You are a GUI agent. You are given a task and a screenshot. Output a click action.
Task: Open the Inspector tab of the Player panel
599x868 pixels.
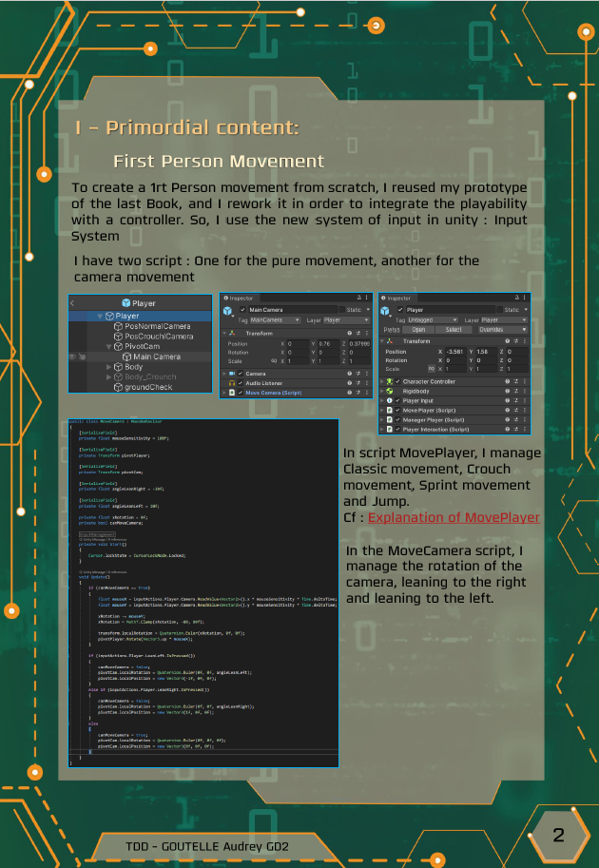point(399,298)
